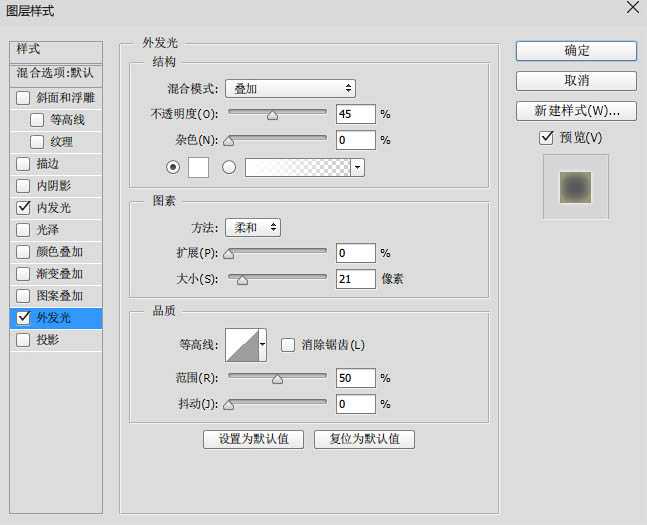Click the gradient preview bar
Screen dimensions: 647x525
[298, 167]
